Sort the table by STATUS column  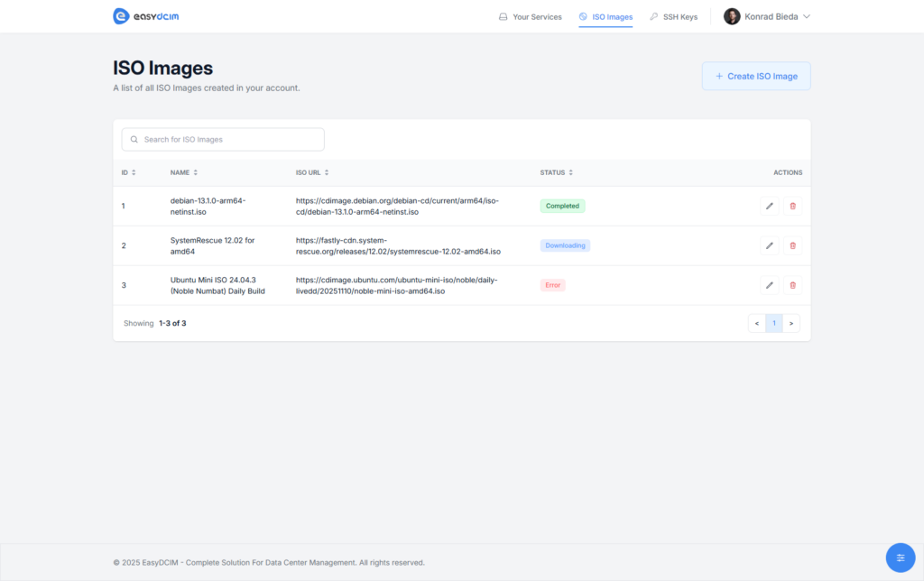[572, 172]
